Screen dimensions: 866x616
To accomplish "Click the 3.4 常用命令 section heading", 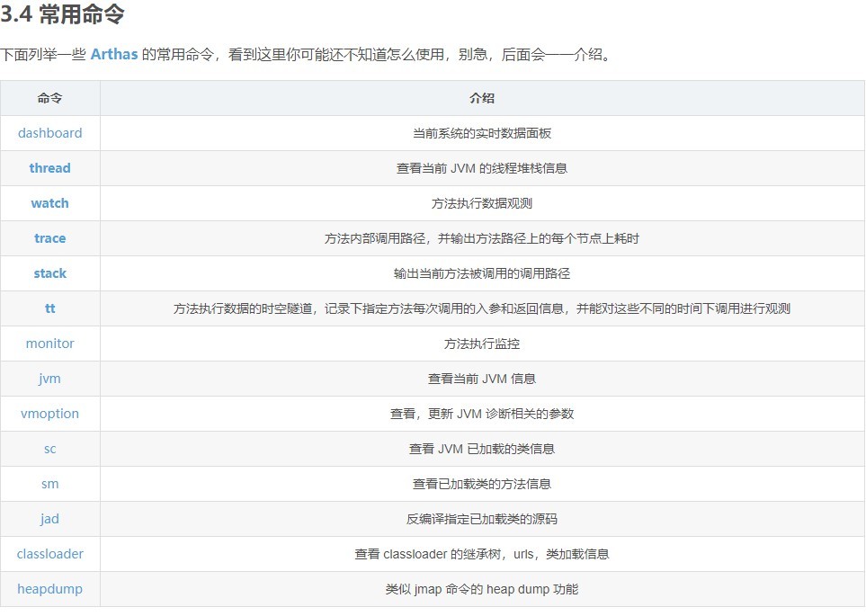I will point(62,15).
